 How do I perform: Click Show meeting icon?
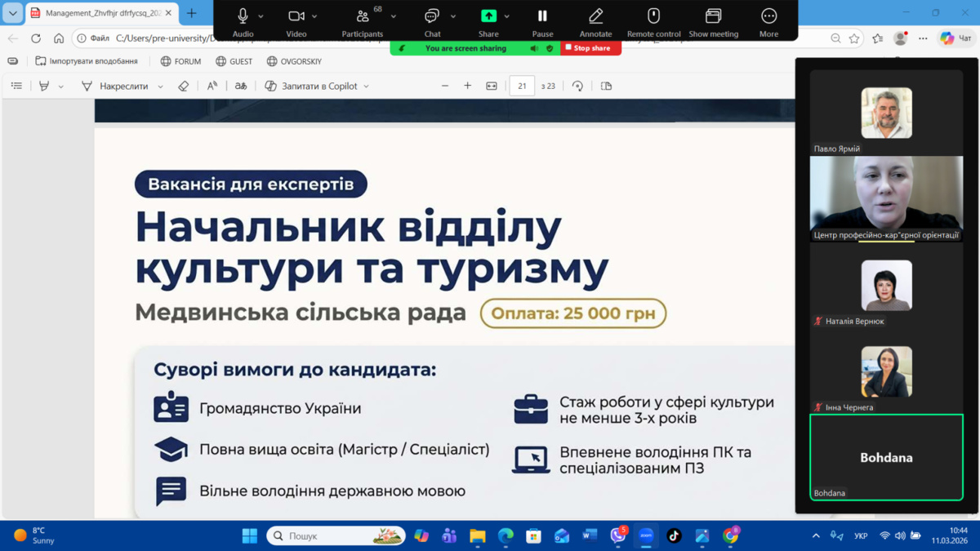point(713,17)
